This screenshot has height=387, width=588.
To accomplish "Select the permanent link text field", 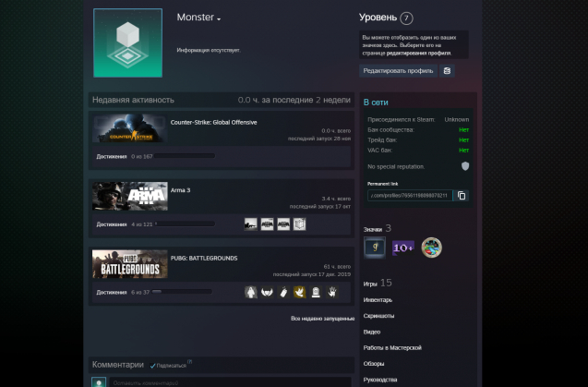I will pos(410,196).
